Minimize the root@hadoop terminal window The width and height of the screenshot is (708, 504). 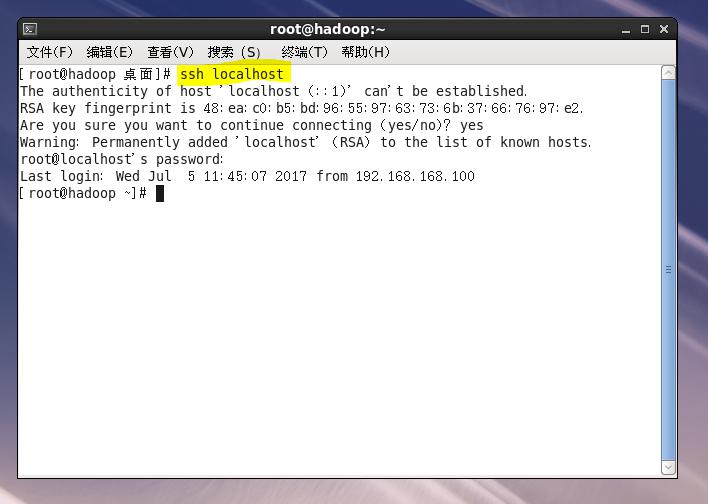[x=625, y=30]
